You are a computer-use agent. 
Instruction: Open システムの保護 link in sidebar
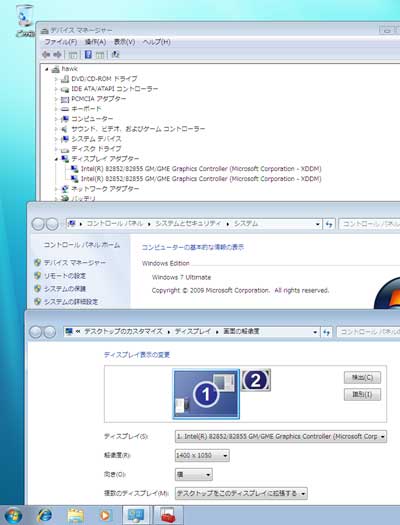(65, 289)
